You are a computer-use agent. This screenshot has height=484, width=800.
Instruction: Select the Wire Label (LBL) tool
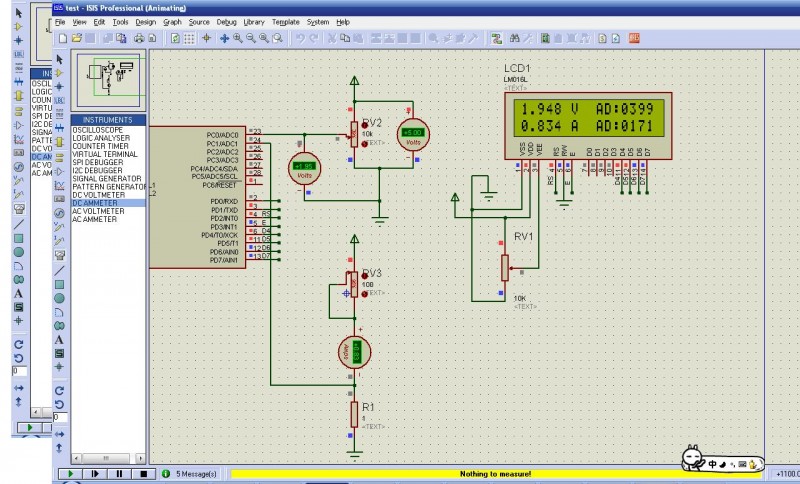coord(60,100)
